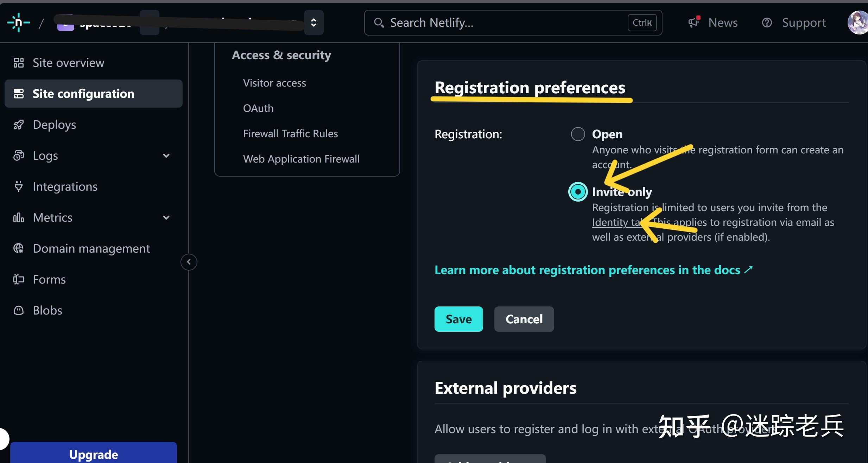Click the Support help icon
868x463 pixels.
767,23
